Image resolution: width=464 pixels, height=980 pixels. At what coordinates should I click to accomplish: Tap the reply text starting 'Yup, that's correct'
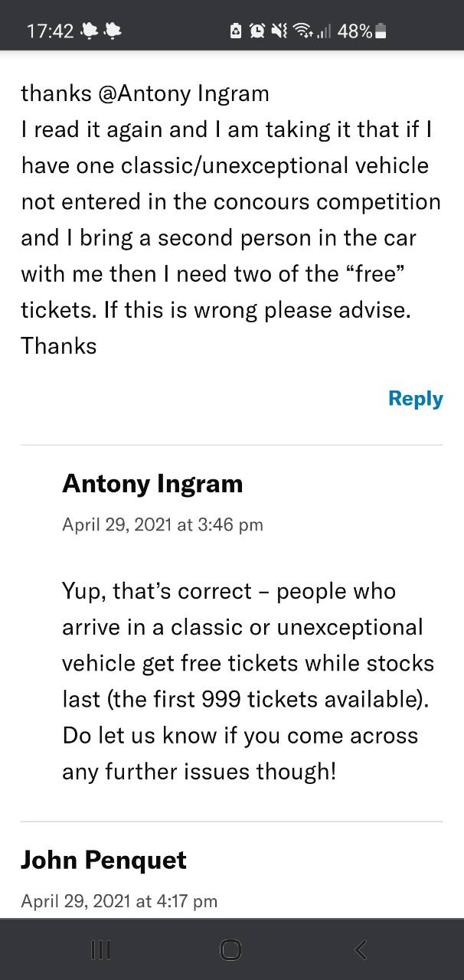click(248, 681)
